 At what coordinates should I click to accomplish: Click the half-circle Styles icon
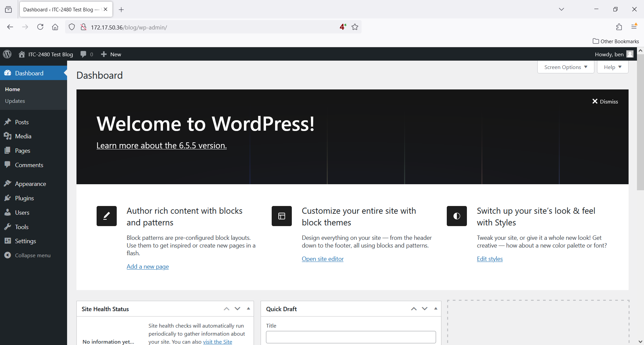coord(457,216)
